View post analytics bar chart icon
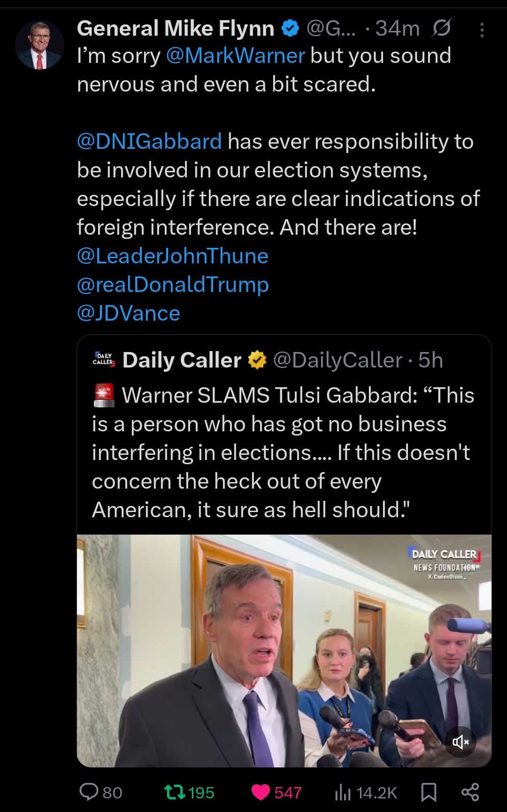 tap(343, 792)
